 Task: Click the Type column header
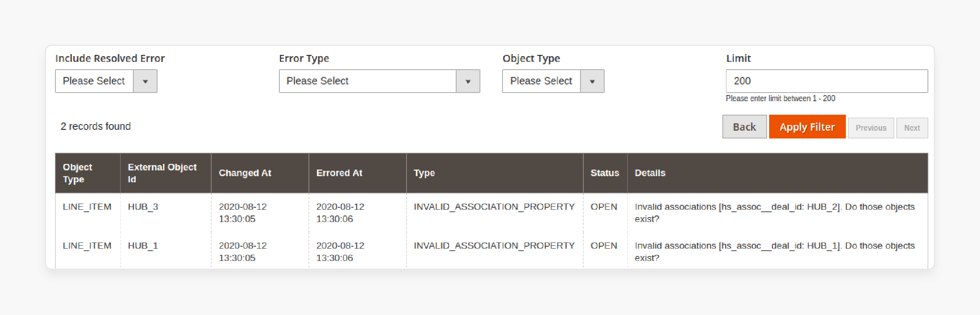coord(495,173)
